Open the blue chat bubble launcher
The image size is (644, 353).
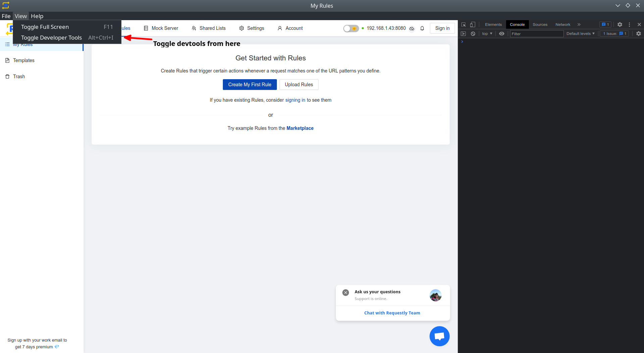pos(440,336)
